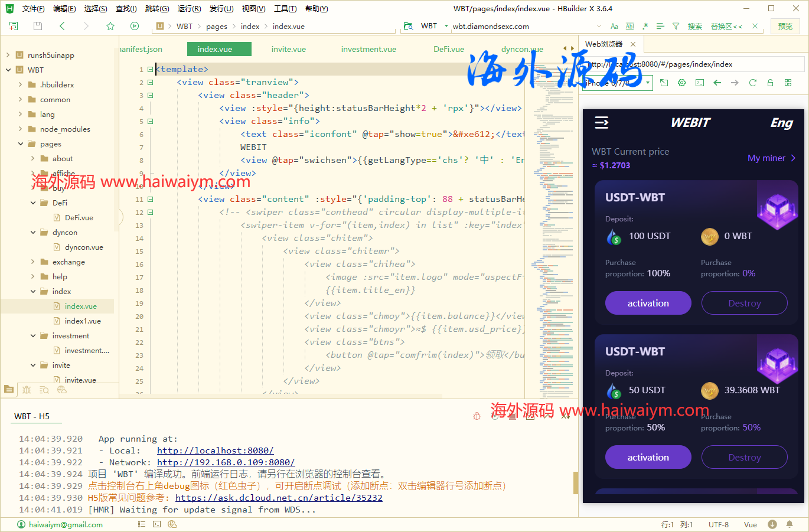The height and width of the screenshot is (532, 809).
Task: Toggle regex mode in the search field
Action: (645, 26)
